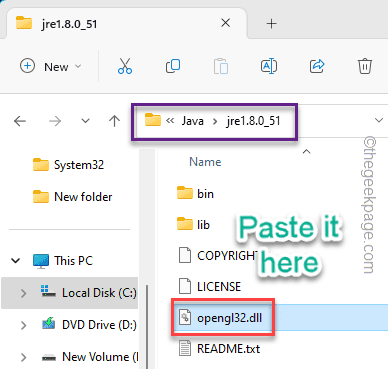Viewport: 388px width, 369px height.
Task: Expand the hidden breadcrumb path chevrons
Action: (x=170, y=121)
